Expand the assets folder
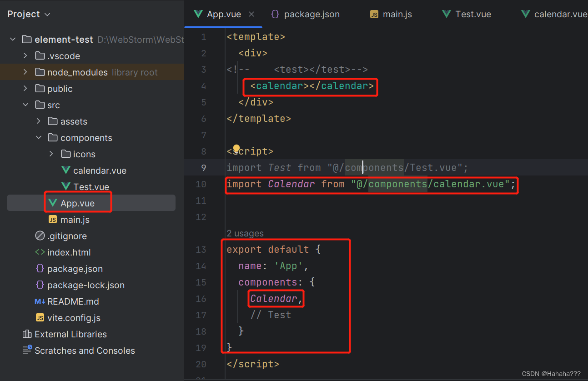Image resolution: width=588 pixels, height=381 pixels. pyautogui.click(x=39, y=121)
